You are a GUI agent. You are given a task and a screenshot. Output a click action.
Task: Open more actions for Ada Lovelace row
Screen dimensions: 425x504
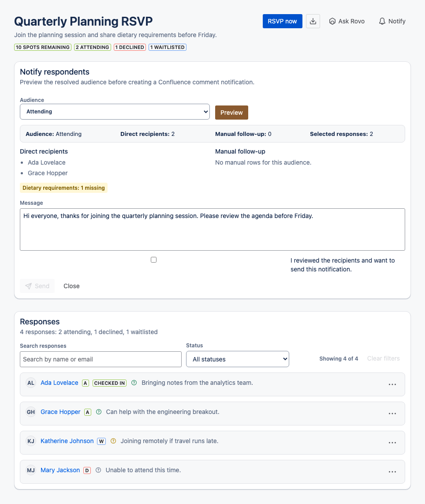392,384
